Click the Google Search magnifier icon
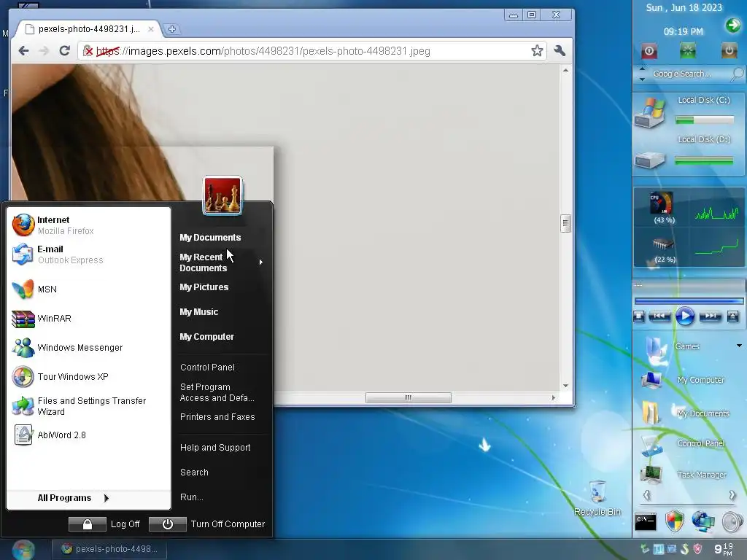The image size is (747, 560). click(737, 74)
